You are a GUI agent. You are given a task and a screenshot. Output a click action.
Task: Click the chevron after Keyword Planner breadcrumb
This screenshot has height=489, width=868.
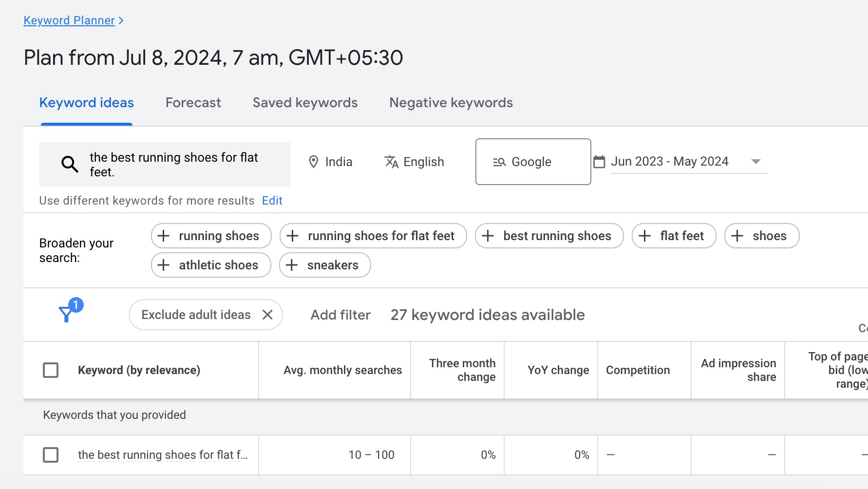click(x=121, y=20)
